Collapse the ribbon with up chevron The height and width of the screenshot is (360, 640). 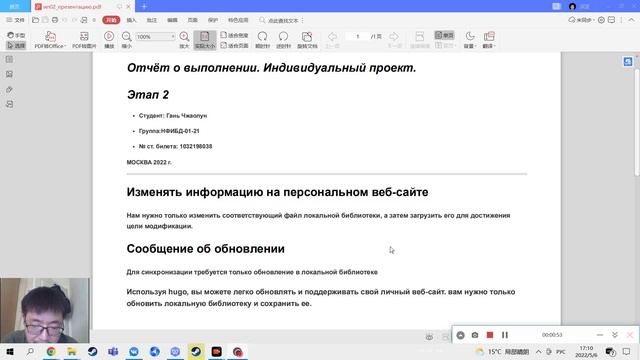click(x=631, y=20)
